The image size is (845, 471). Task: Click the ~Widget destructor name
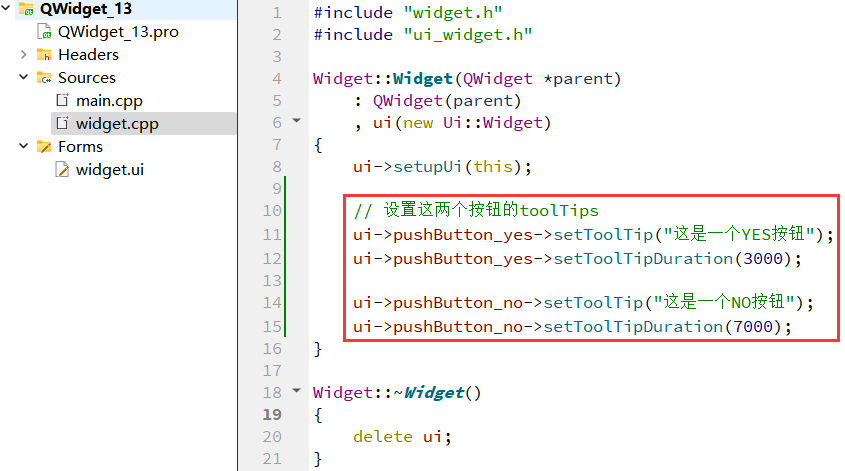point(429,392)
